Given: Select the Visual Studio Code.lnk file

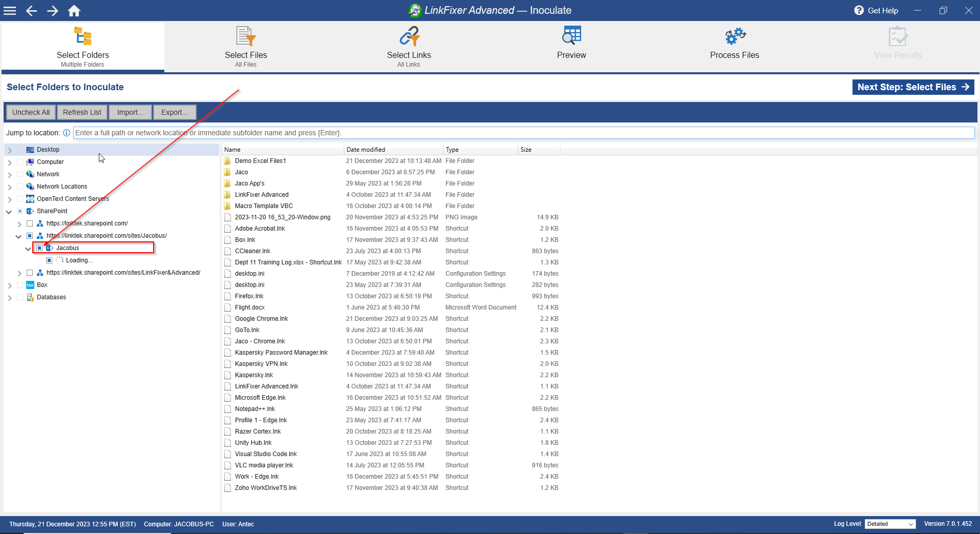Looking at the screenshot, I should (x=391, y=454).
